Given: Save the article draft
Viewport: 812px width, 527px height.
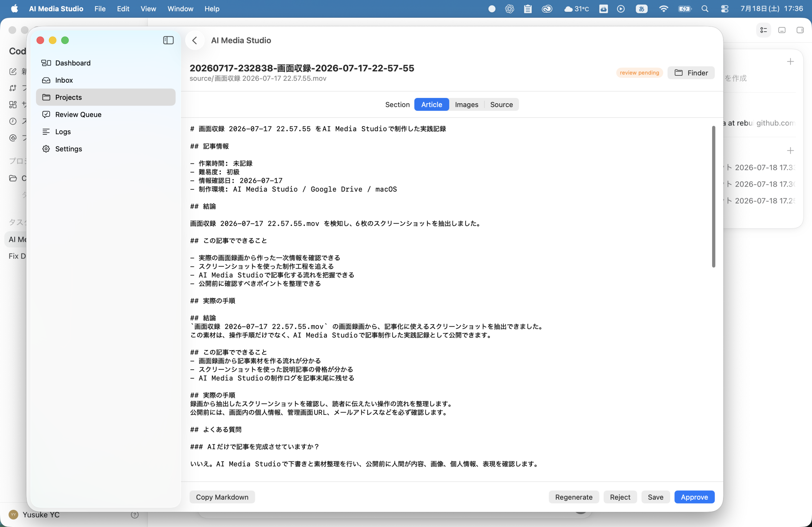Looking at the screenshot, I should click(655, 497).
